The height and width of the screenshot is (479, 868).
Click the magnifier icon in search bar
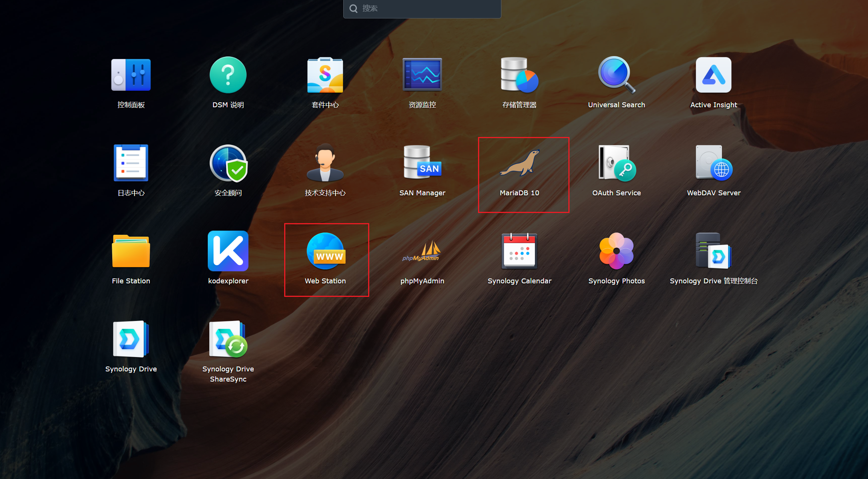pos(353,8)
